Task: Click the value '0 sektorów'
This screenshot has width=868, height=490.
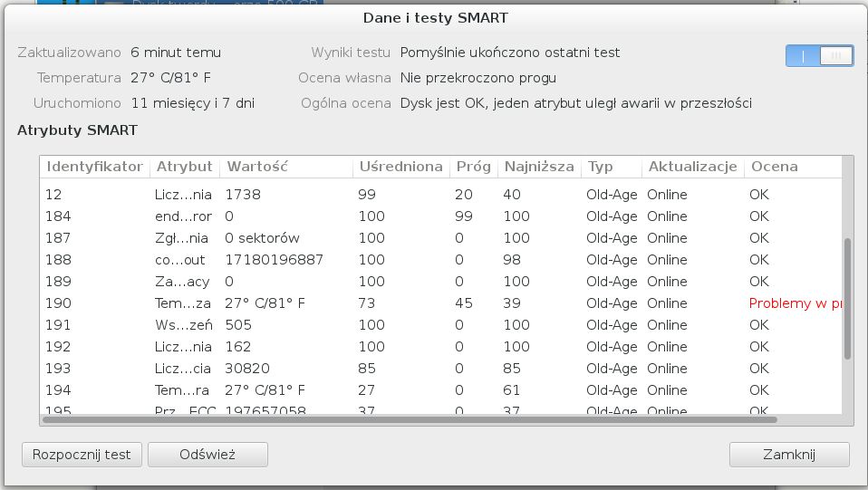Action: (x=263, y=238)
